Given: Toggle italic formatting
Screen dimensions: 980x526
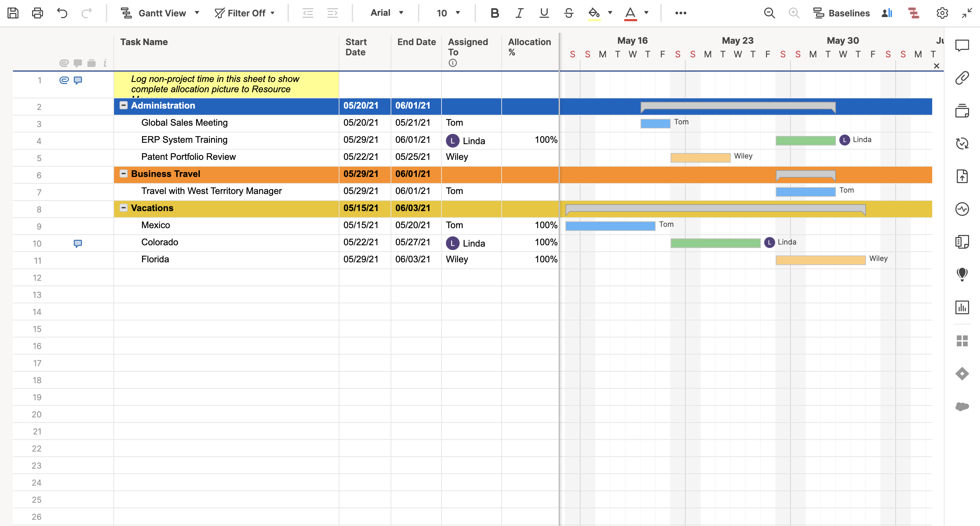Looking at the screenshot, I should (x=519, y=13).
